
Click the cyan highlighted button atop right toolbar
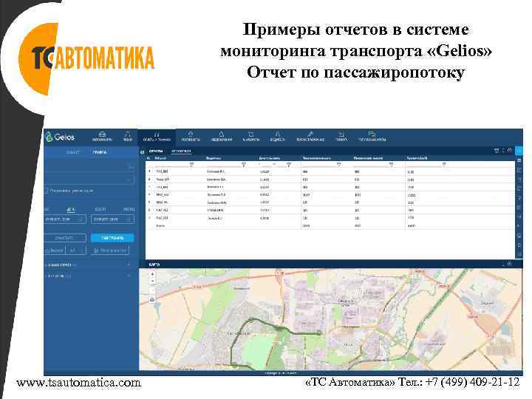[x=519, y=151]
